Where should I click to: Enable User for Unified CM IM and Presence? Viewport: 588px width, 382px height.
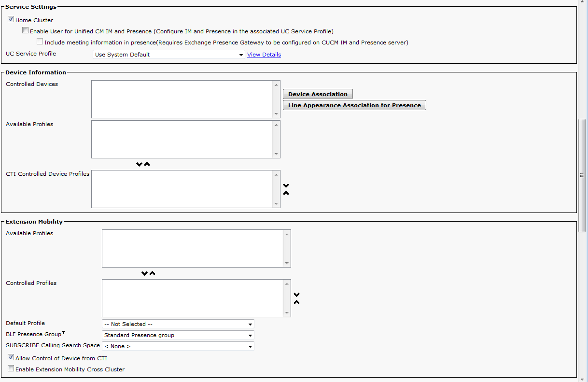coord(25,30)
